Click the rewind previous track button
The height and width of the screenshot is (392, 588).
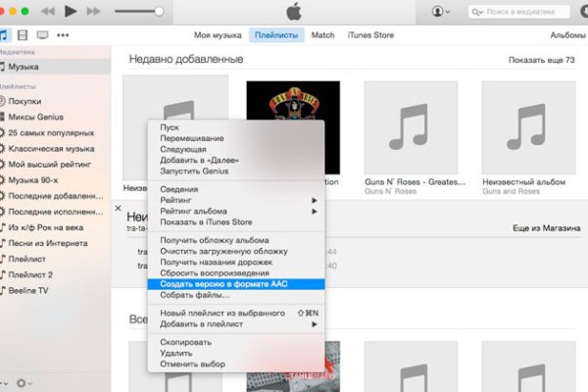tap(48, 11)
